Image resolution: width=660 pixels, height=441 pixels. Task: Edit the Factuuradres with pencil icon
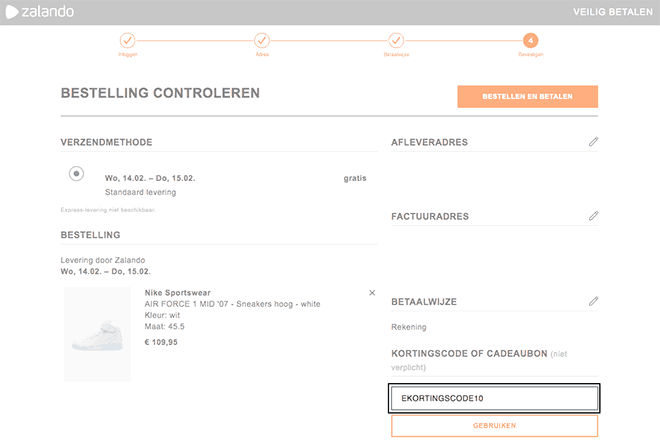pyautogui.click(x=593, y=216)
